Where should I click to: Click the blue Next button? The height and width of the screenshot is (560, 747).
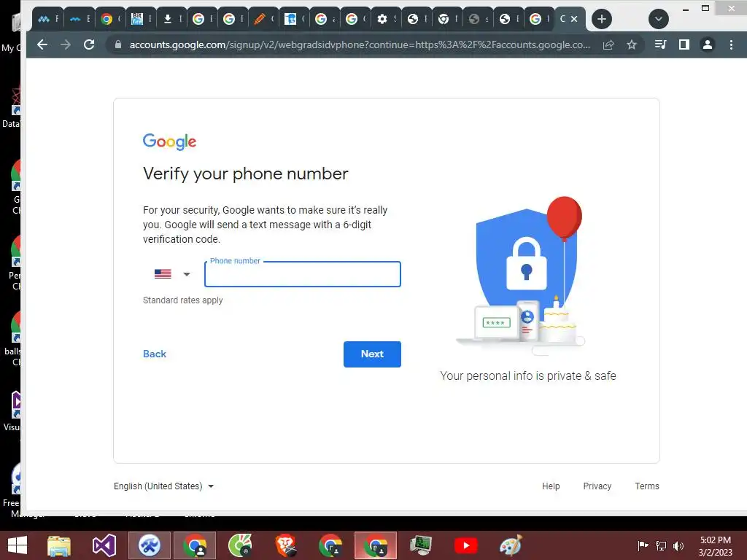tap(372, 354)
